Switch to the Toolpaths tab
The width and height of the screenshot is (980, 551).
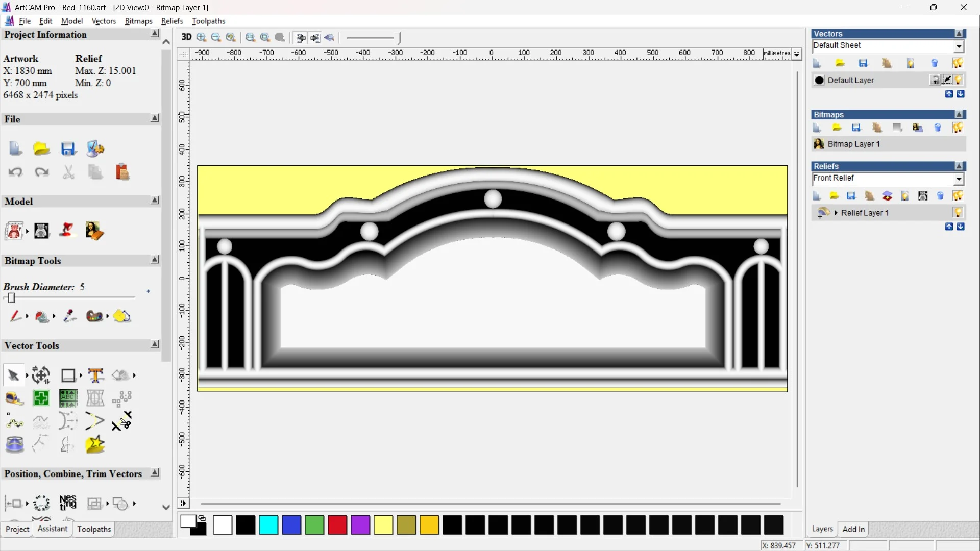tap(94, 529)
